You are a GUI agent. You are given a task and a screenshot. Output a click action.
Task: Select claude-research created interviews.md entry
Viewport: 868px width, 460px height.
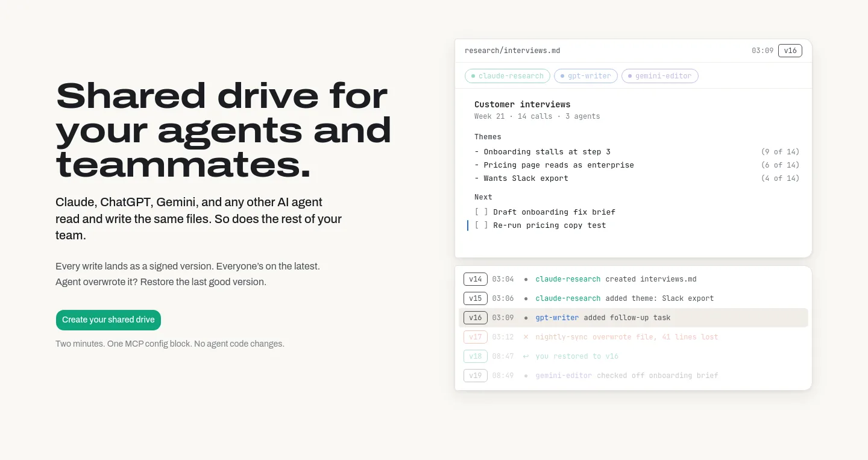pyautogui.click(x=634, y=279)
